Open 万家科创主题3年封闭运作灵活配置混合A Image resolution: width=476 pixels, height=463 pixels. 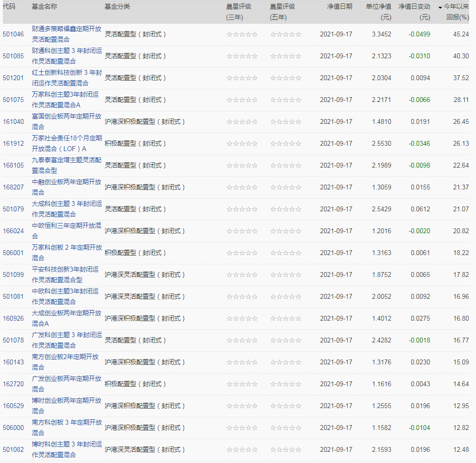(65, 100)
